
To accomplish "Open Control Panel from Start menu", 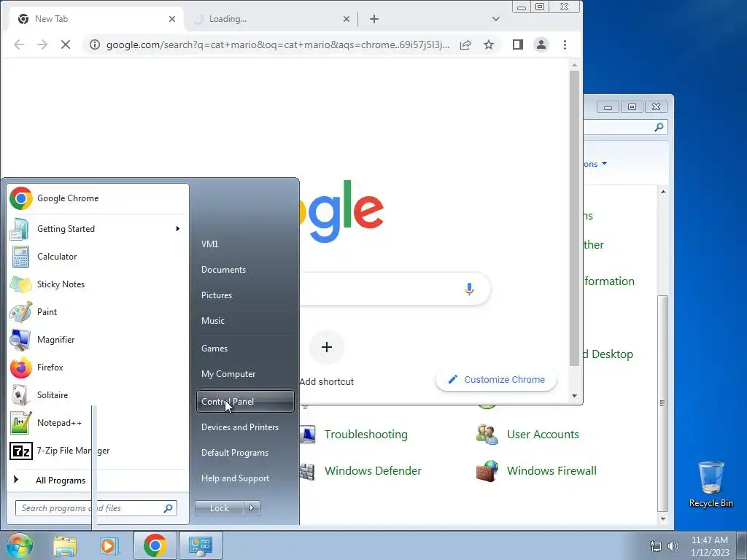I will (245, 402).
